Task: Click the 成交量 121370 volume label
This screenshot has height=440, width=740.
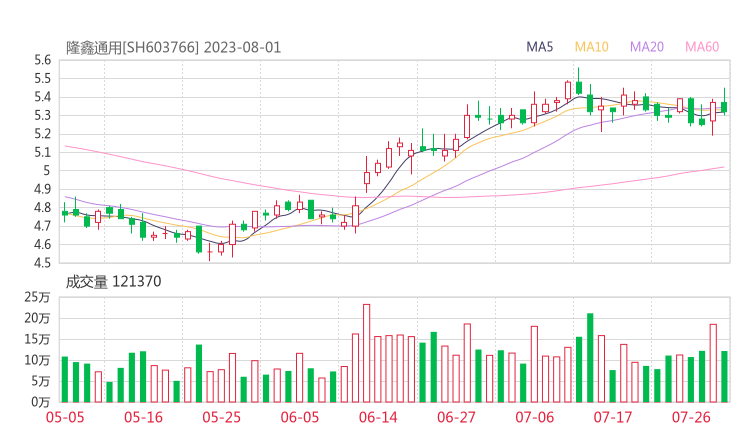Action: pyautogui.click(x=113, y=282)
